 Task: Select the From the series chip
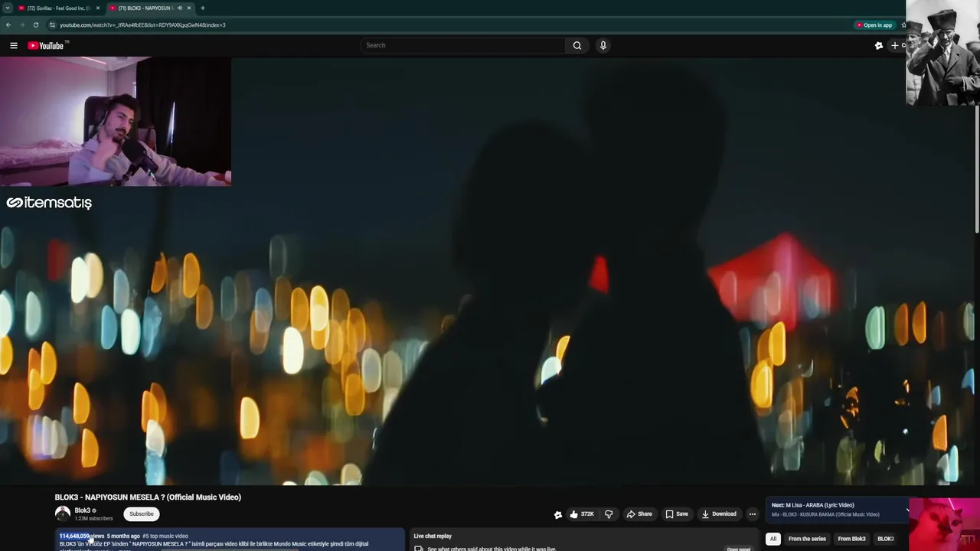[x=807, y=539]
